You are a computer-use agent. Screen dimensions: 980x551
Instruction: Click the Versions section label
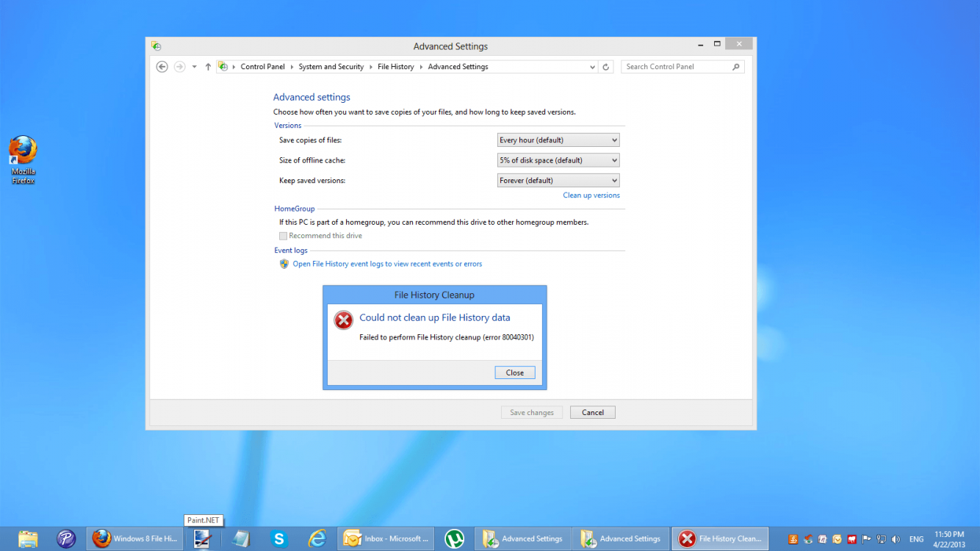(288, 126)
